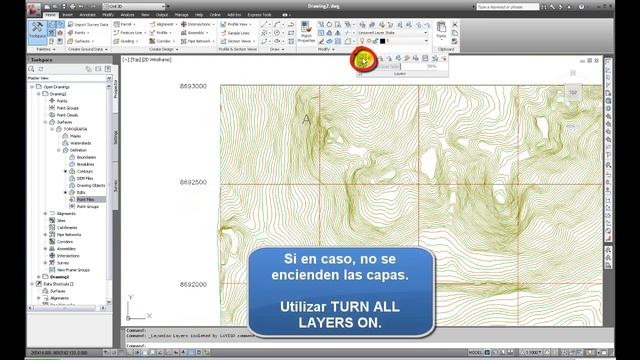Screen dimensions: 640x360
Task: Click Turn All Layers On icon
Action: [362, 60]
